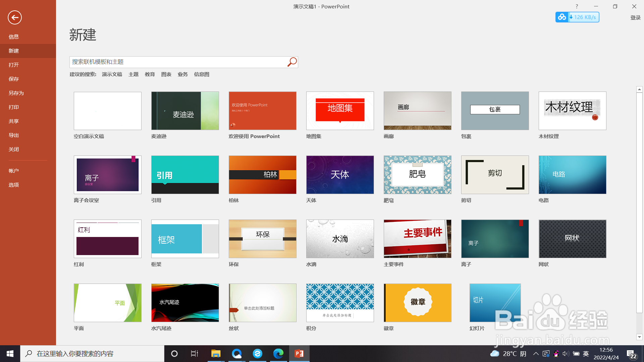Click suggested search 教育

coord(150,74)
